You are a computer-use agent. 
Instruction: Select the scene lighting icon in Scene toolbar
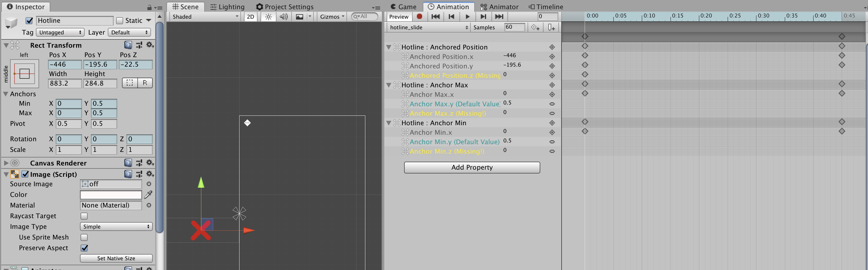[268, 16]
